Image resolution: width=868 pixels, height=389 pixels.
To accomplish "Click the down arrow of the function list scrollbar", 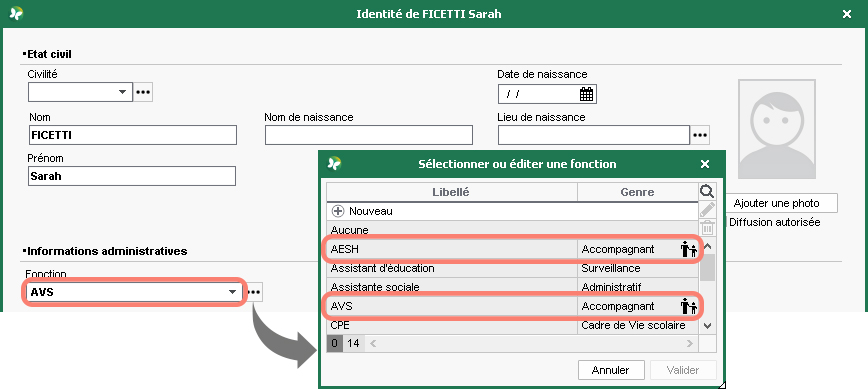I will [x=707, y=326].
